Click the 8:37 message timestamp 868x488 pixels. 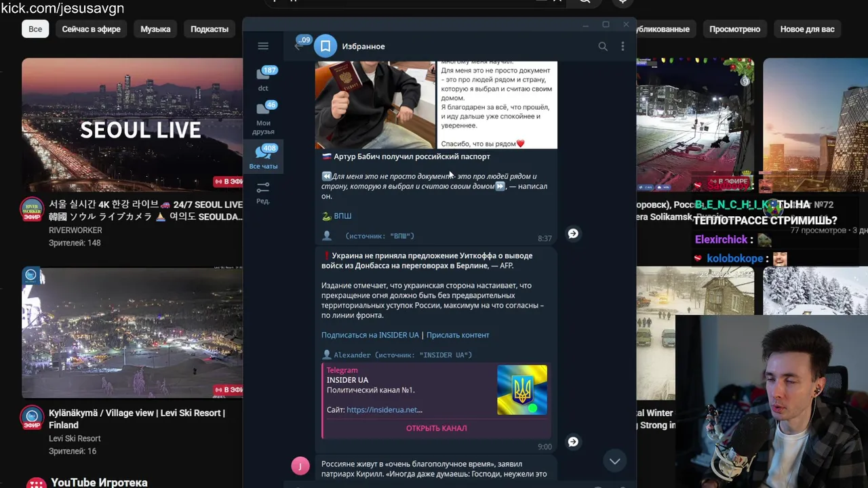click(x=545, y=239)
